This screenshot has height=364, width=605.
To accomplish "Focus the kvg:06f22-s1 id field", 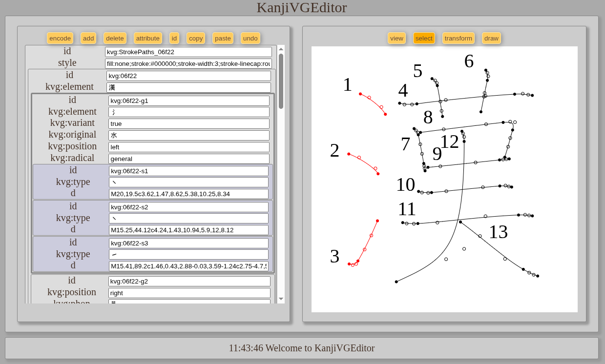I will coord(188,171).
